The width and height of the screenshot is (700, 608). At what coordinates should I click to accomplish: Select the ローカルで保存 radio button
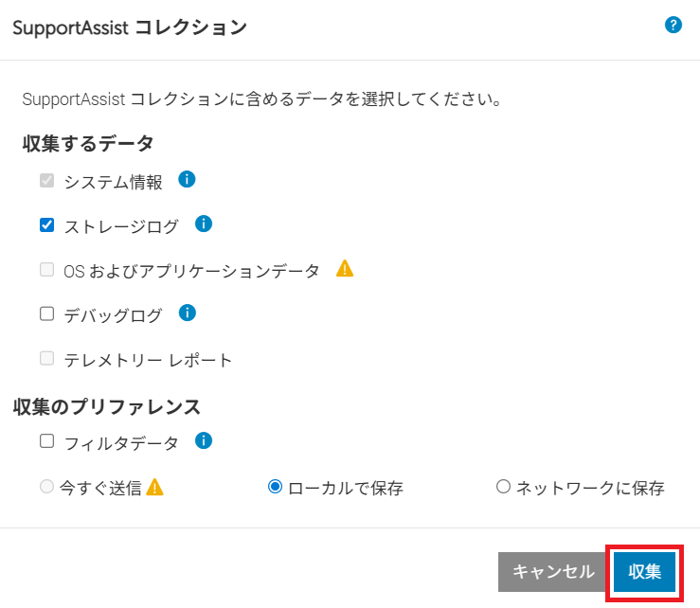pos(276,487)
